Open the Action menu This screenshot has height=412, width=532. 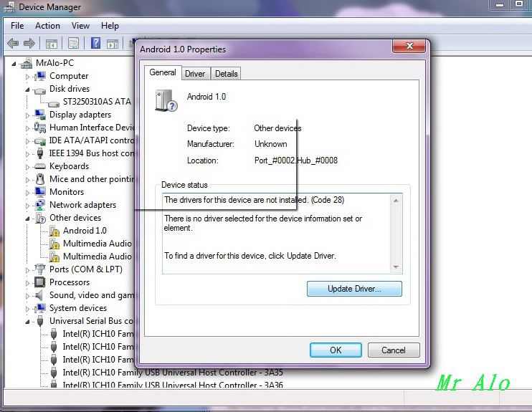[47, 26]
